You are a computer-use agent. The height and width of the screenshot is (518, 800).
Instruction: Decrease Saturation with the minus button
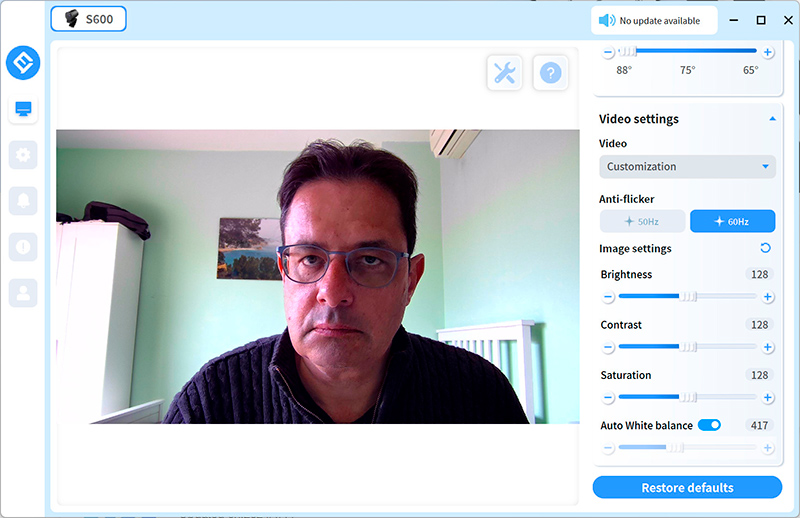(607, 398)
